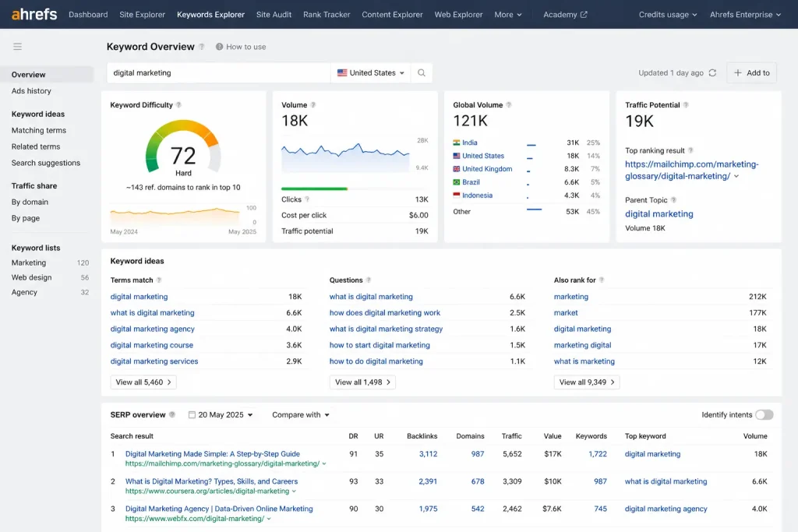Open the Dashboard nav item
Screen dimensions: 798x532
point(88,15)
